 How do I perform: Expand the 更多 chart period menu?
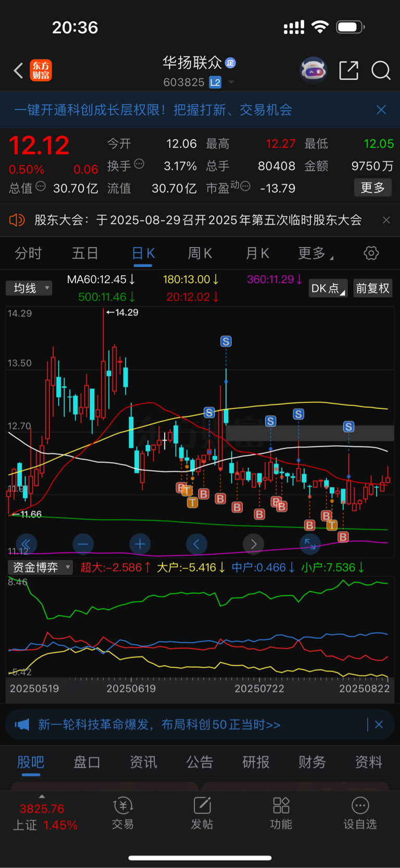click(316, 253)
